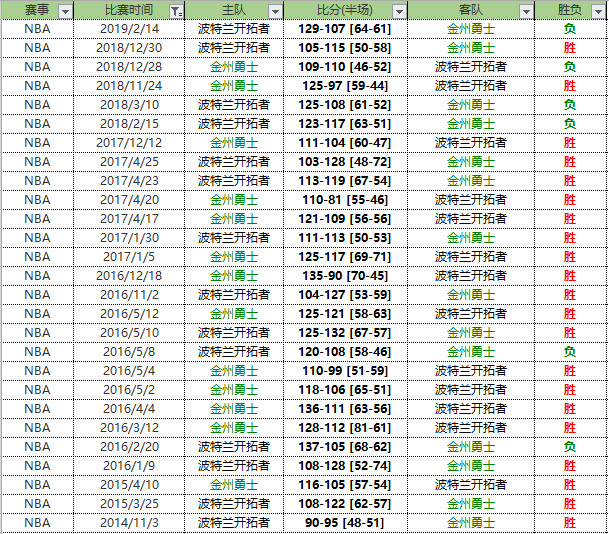Click the date cell 2018/12/30
This screenshot has width=609, height=534.
tap(129, 48)
